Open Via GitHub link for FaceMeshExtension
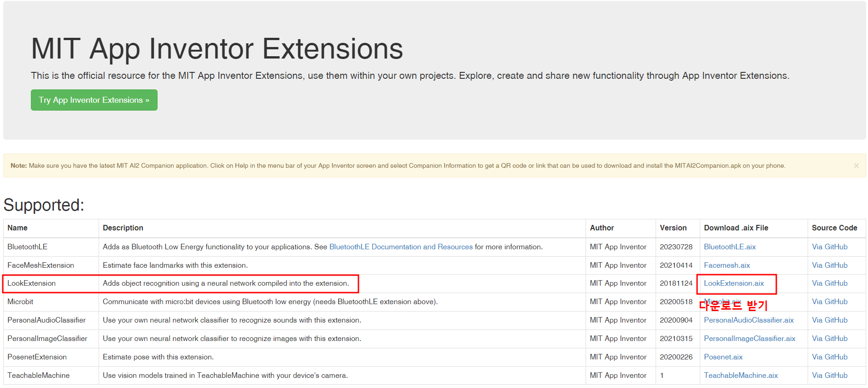 point(830,265)
